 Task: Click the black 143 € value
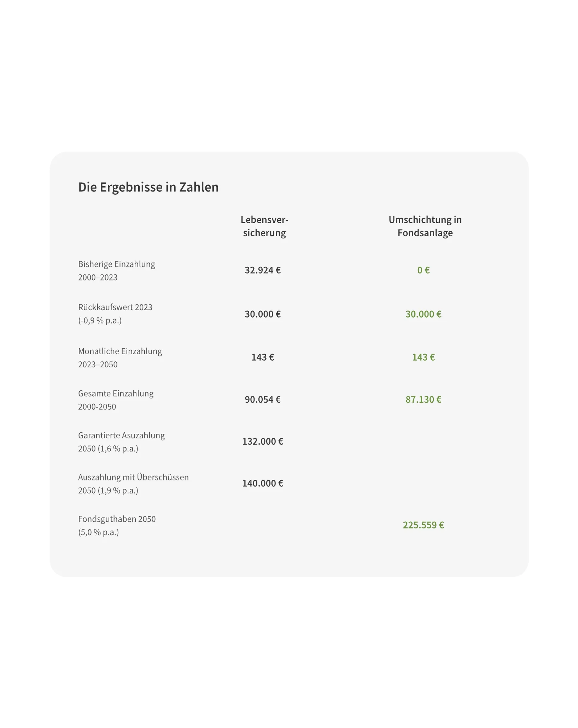263,357
